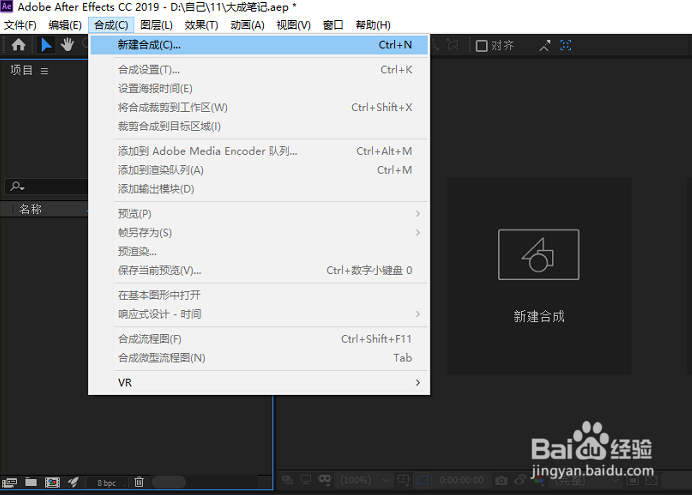Choose 保存当前预览(V)... entry
This screenshot has height=495, width=692.
pos(259,270)
